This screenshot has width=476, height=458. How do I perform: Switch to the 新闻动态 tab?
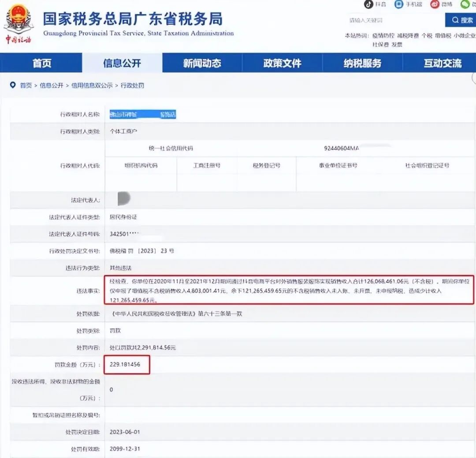tap(202, 63)
